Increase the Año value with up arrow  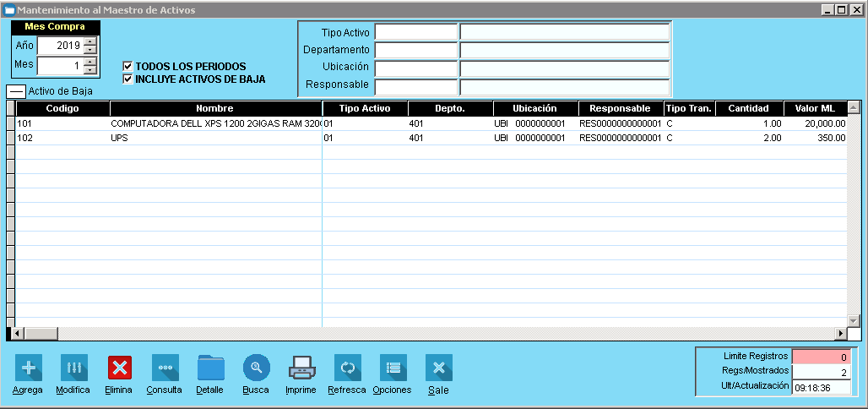point(90,41)
